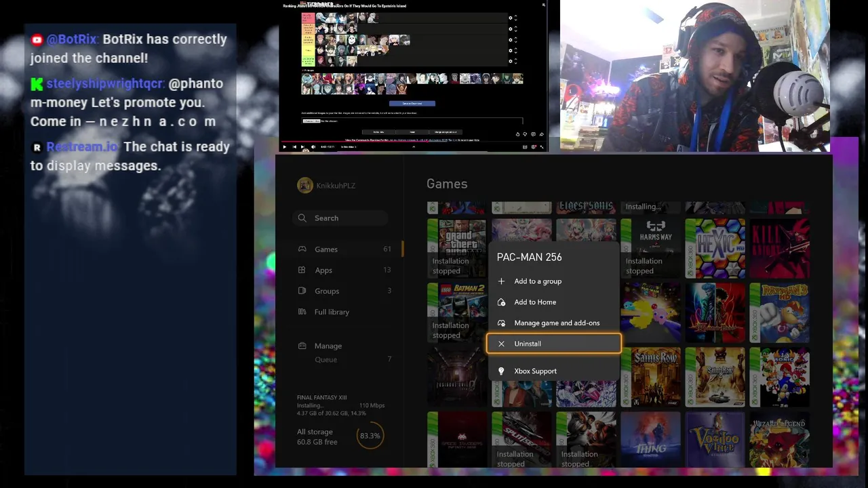This screenshot has height=488, width=868.
Task: Click the 83.3% storage usage ring
Action: tap(370, 436)
